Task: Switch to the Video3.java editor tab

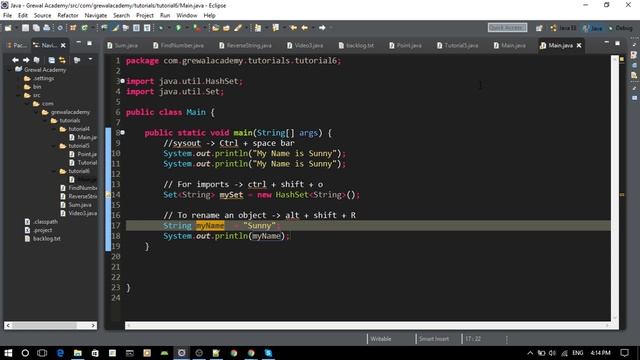Action: [305, 45]
